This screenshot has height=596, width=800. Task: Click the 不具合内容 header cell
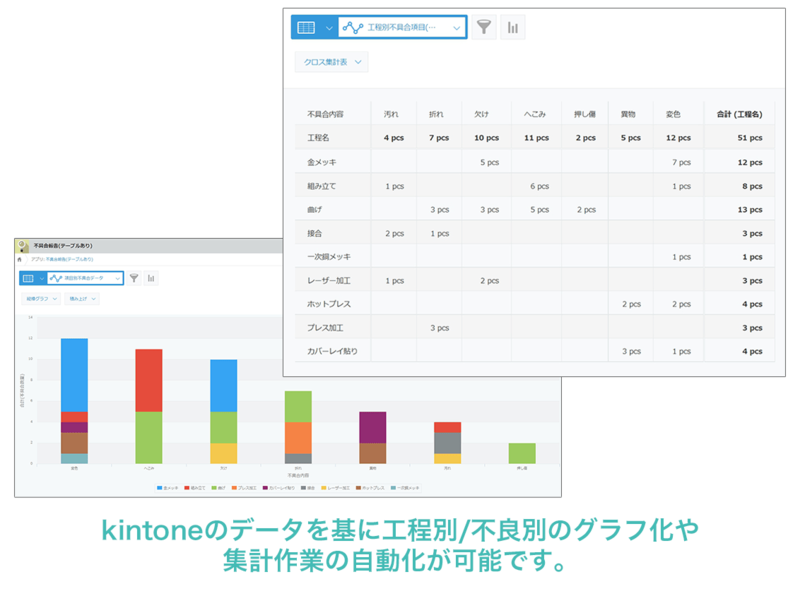[325, 114]
